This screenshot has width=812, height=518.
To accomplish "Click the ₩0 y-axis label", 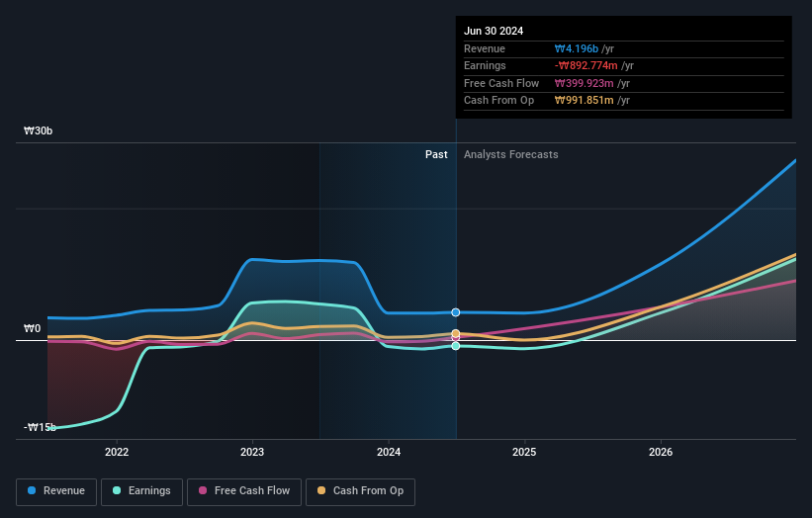I will pyautogui.click(x=32, y=328).
